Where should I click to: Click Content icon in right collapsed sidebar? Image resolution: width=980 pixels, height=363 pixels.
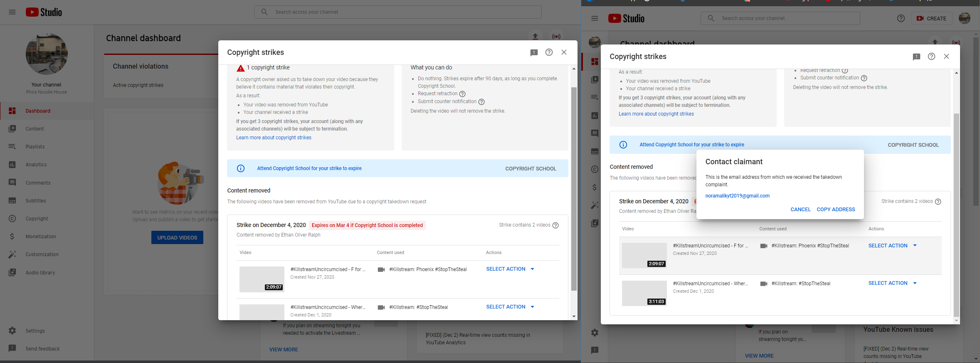tap(595, 79)
